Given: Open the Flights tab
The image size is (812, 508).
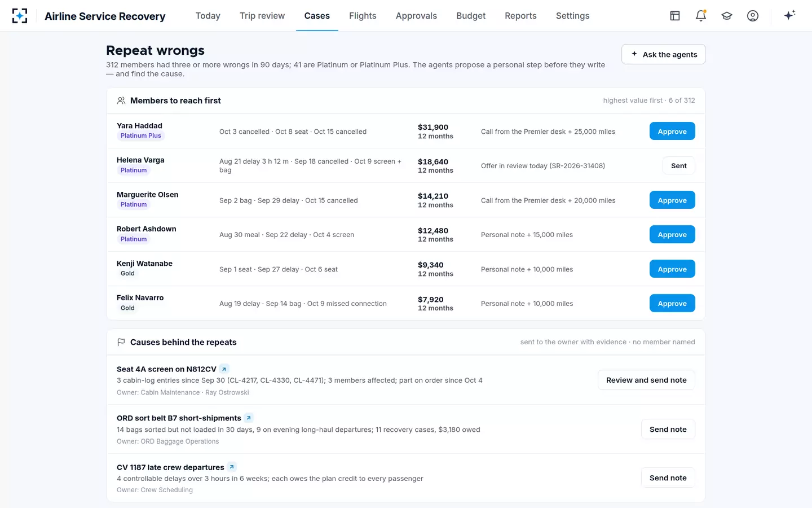Looking at the screenshot, I should pos(363,16).
